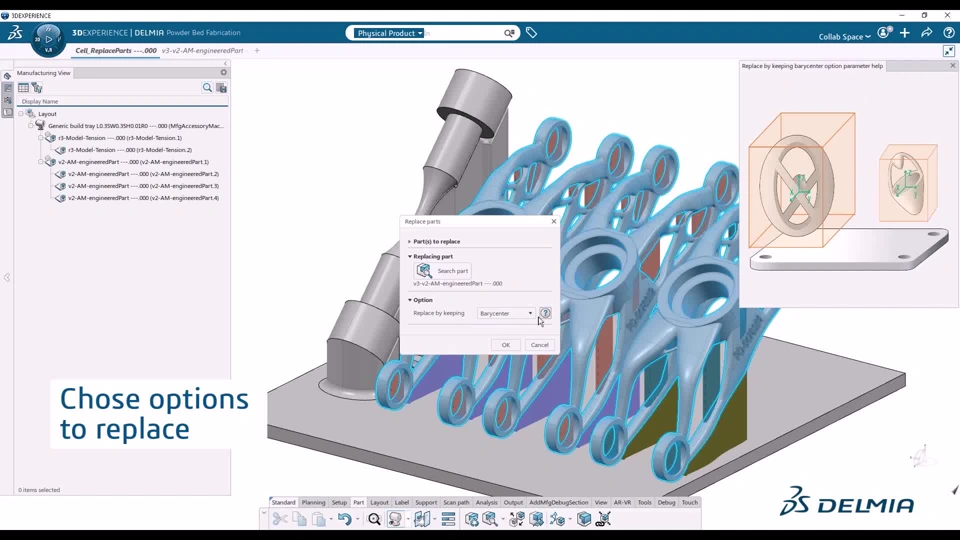Click OK in Replace parts dialog
This screenshot has height=540, width=960.
click(506, 345)
